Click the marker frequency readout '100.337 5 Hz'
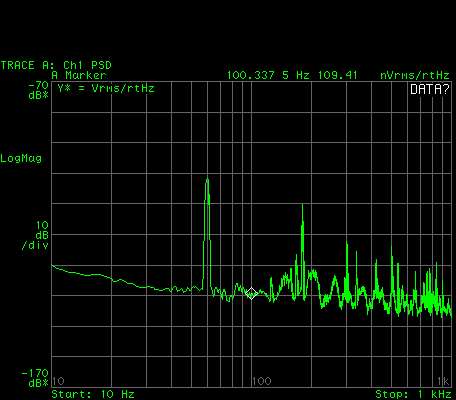The image size is (456, 400). point(268,75)
